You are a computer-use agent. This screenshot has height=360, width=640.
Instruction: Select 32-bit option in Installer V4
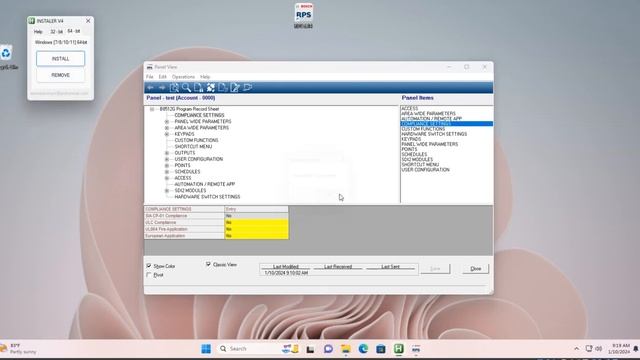coord(56,31)
